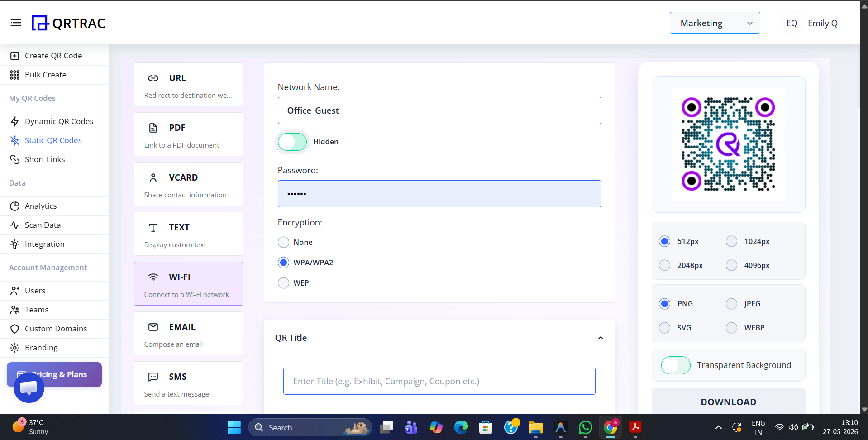Select the None encryption option
The height and width of the screenshot is (440, 868).
284,242
